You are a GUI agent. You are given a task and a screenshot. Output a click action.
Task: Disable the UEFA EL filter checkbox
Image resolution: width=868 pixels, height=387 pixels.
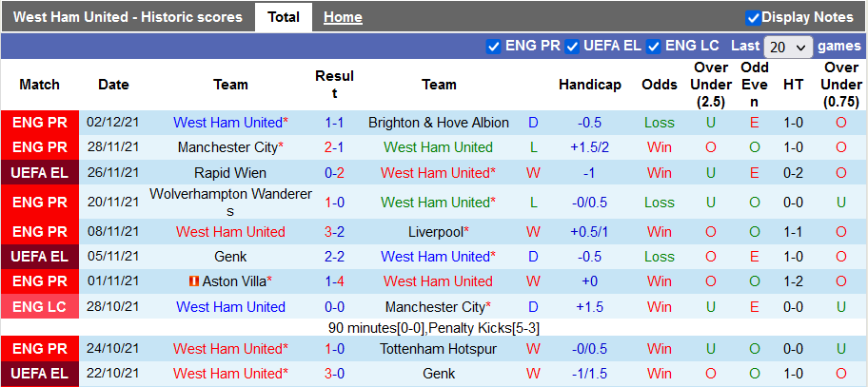(x=573, y=46)
